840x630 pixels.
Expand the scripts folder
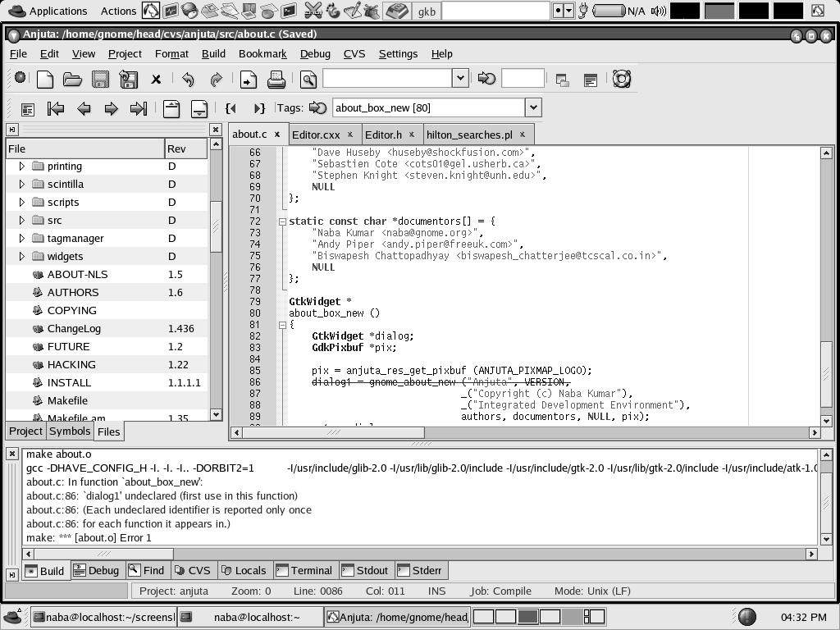coord(22,202)
